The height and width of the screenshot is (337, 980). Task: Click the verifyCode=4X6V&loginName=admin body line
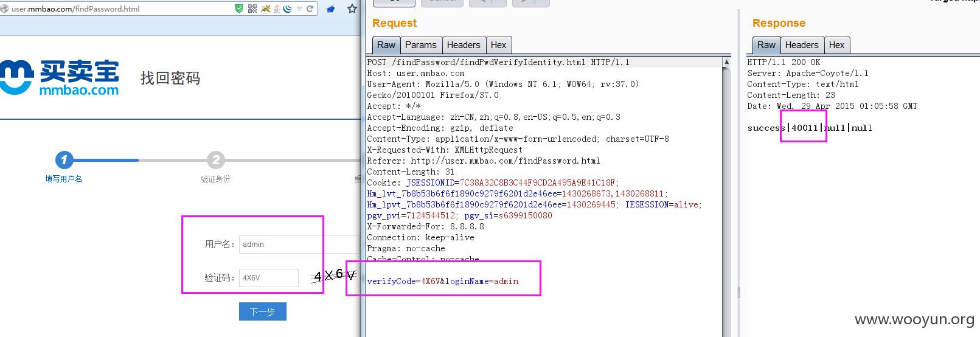443,281
